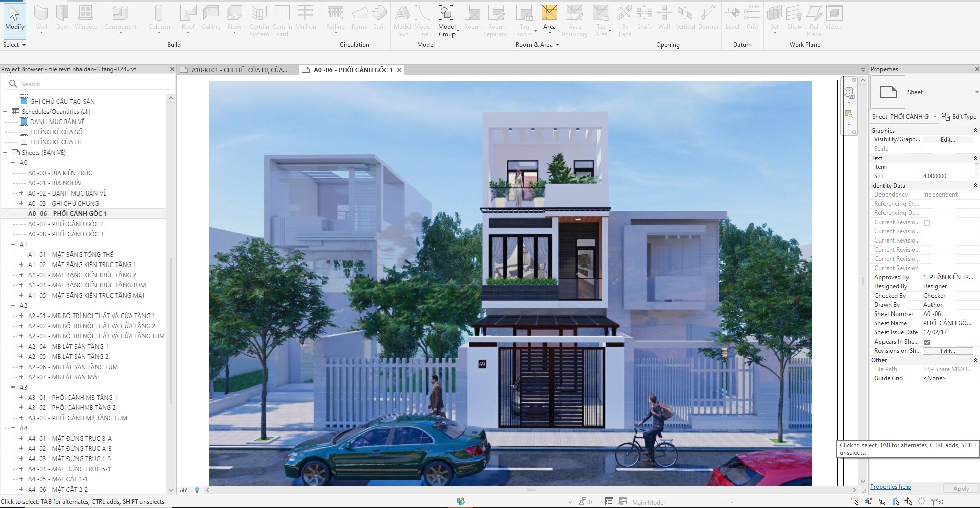Click the Sheet Issue Date value
Screen dimensions: 980x508
coord(948,332)
